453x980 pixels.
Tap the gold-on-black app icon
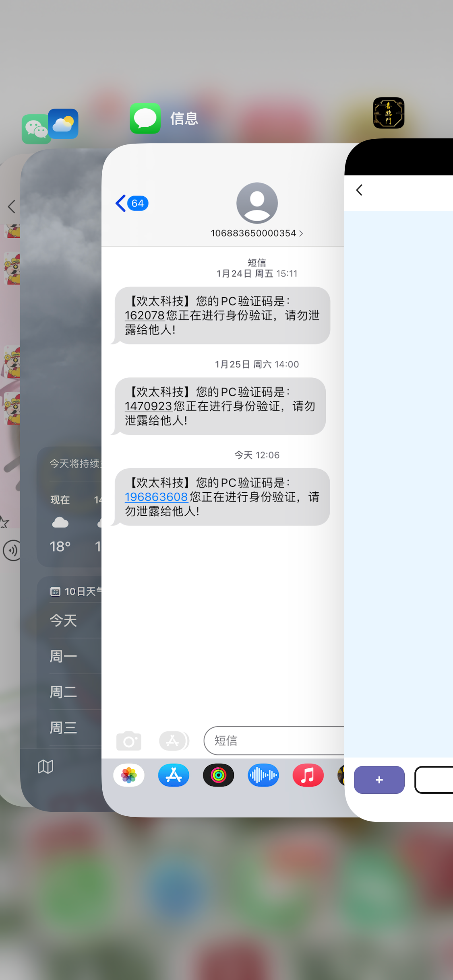point(389,113)
